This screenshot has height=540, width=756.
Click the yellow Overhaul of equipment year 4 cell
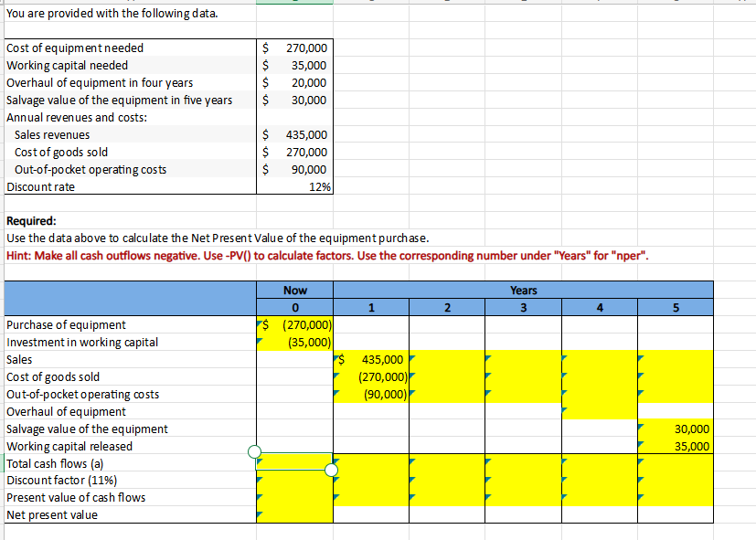tap(600, 412)
